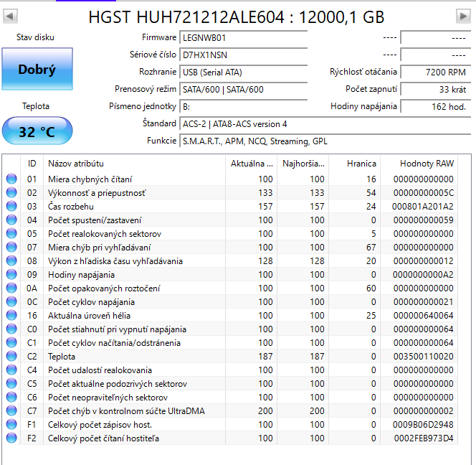This screenshot has height=465, width=476.
Task: Click the transfer mode field SATA/600
Action: click(x=244, y=90)
